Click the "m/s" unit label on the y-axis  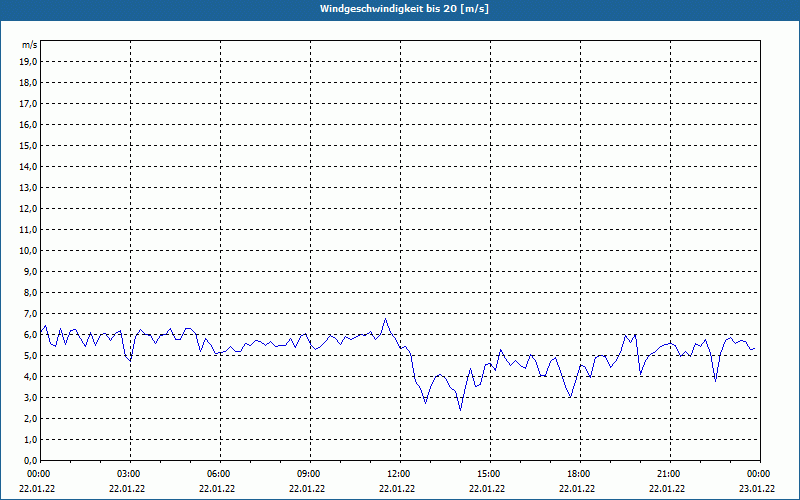(29, 45)
